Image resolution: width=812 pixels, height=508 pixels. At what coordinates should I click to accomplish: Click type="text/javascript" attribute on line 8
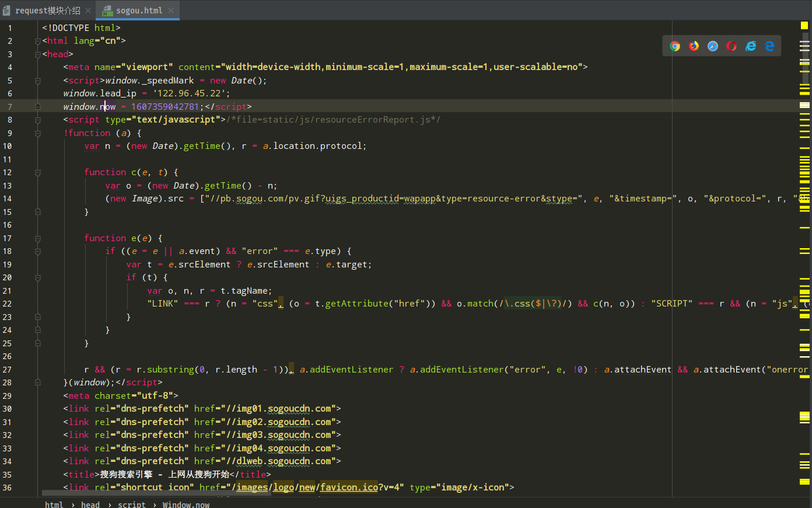tap(162, 120)
